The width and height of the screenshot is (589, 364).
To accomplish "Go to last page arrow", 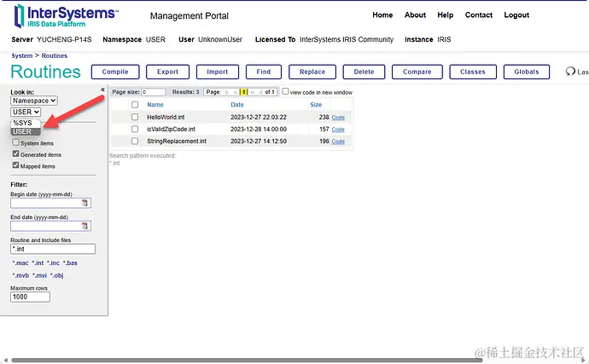I will point(260,92).
